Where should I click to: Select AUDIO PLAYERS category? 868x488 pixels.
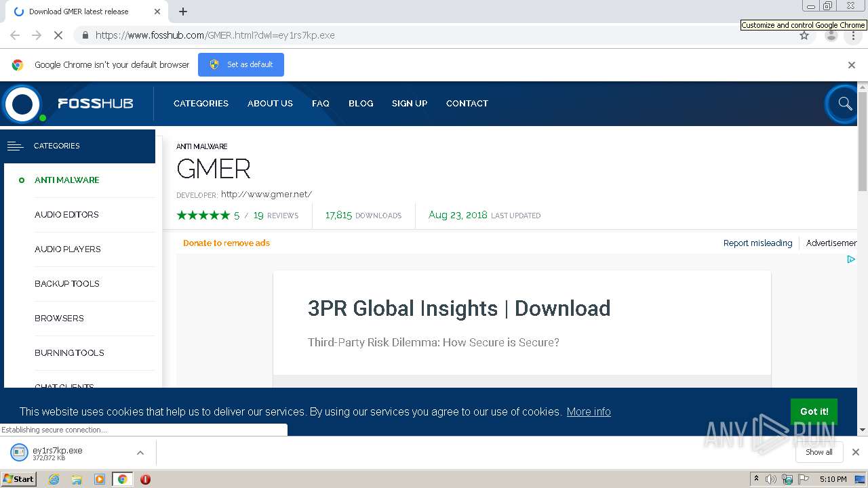click(x=68, y=249)
